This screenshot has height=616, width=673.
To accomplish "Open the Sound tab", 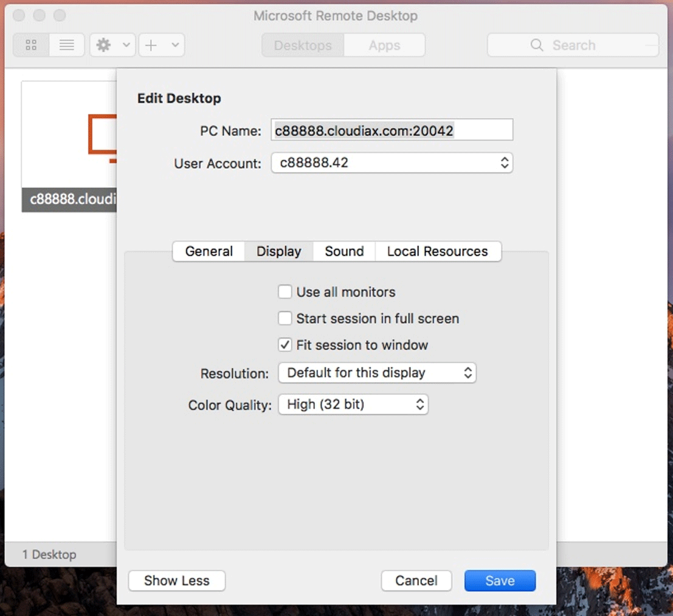I will [344, 252].
